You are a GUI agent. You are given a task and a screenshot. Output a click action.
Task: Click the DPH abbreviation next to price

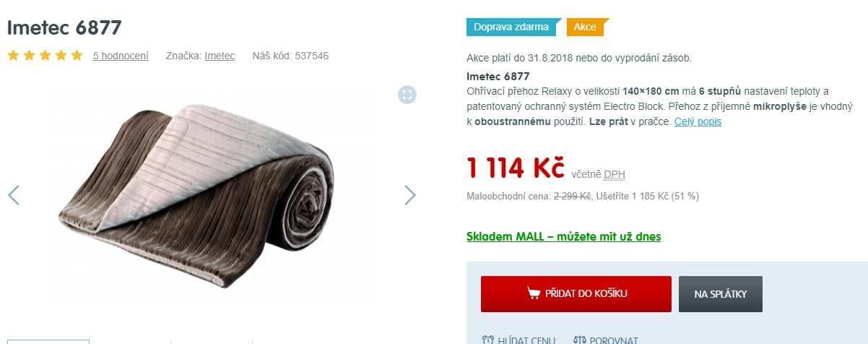pyautogui.click(x=615, y=174)
